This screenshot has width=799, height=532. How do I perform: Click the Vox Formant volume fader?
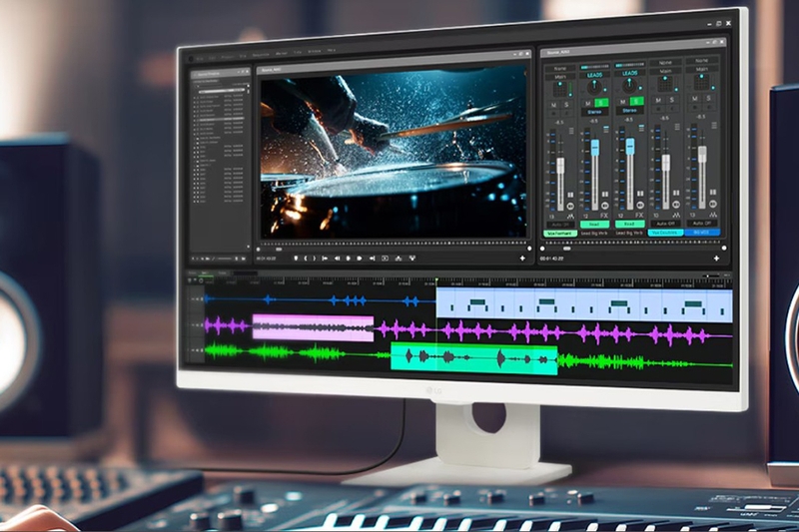560,166
